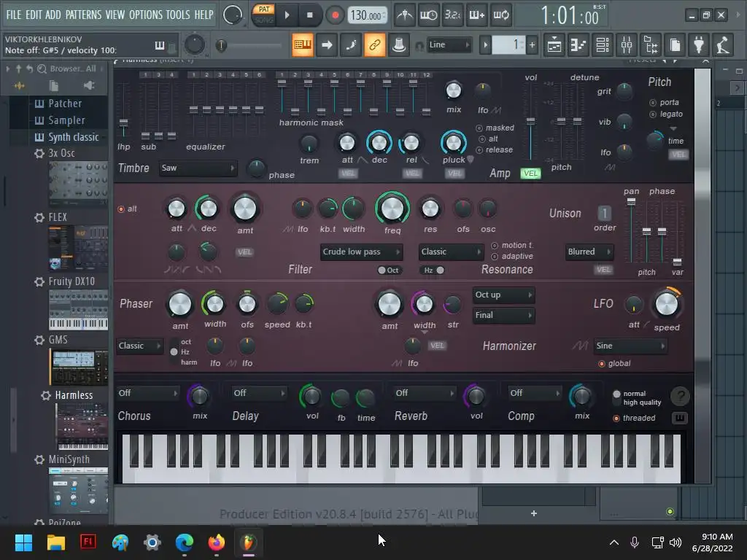Click the vol slider in Amp section

[530, 122]
